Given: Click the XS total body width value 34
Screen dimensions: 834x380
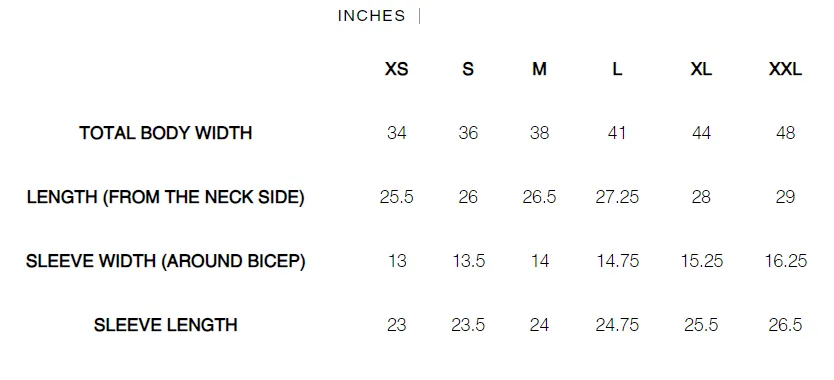Looking at the screenshot, I should (396, 133).
